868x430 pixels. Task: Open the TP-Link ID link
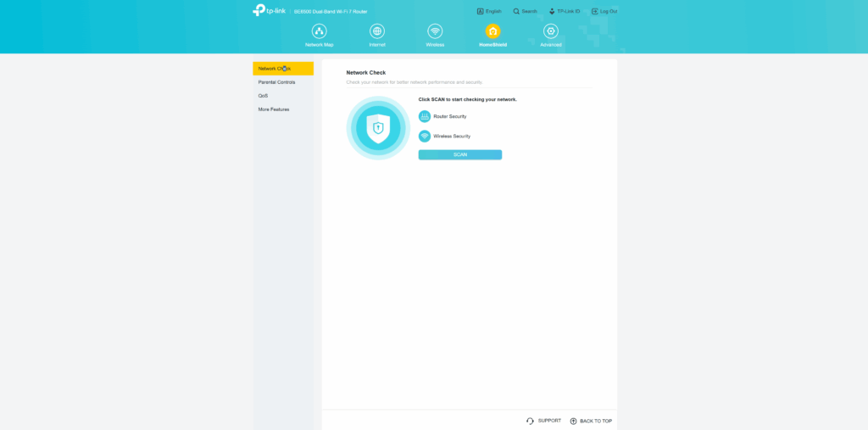click(x=569, y=11)
